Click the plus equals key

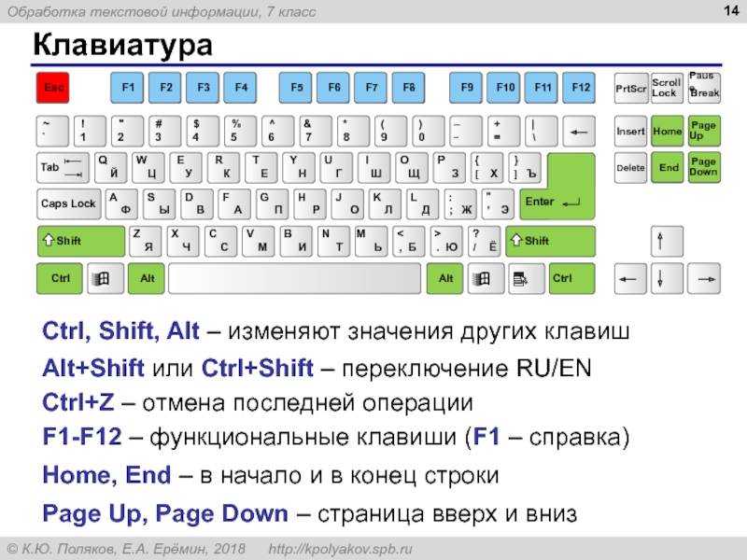point(504,131)
